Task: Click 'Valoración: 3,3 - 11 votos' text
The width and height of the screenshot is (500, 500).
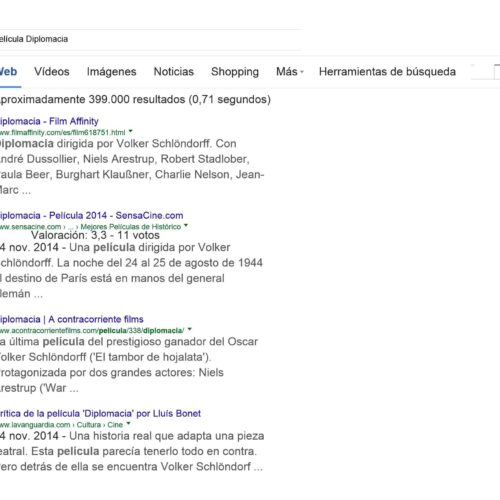Action: 95,235
